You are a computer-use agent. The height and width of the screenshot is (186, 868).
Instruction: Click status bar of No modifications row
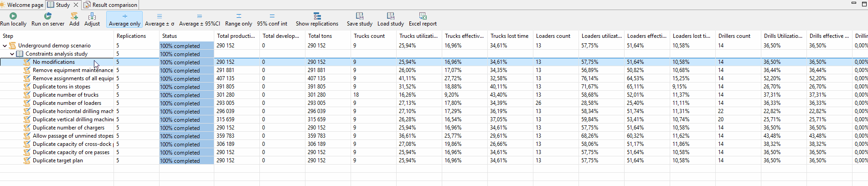click(x=186, y=62)
